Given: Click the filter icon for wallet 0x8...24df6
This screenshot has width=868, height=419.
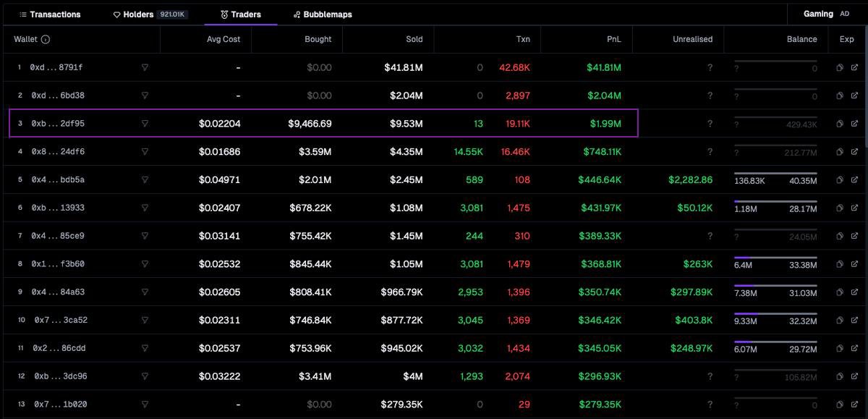Looking at the screenshot, I should point(145,152).
